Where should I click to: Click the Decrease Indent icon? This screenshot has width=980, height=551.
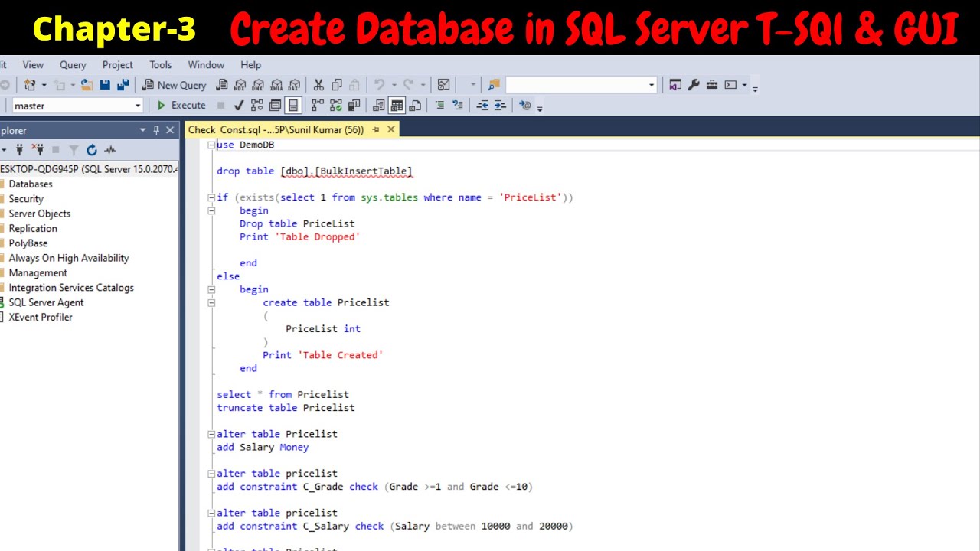point(482,106)
